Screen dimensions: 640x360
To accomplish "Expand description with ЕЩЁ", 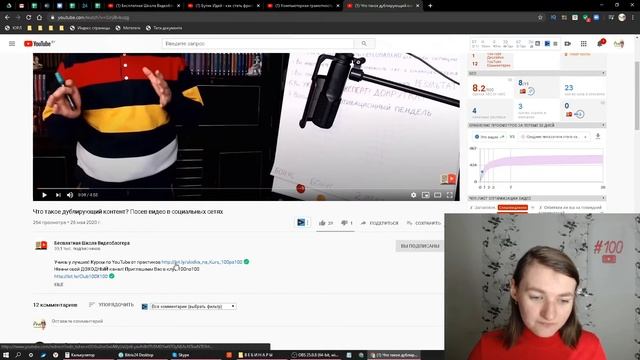I will pyautogui.click(x=59, y=284).
